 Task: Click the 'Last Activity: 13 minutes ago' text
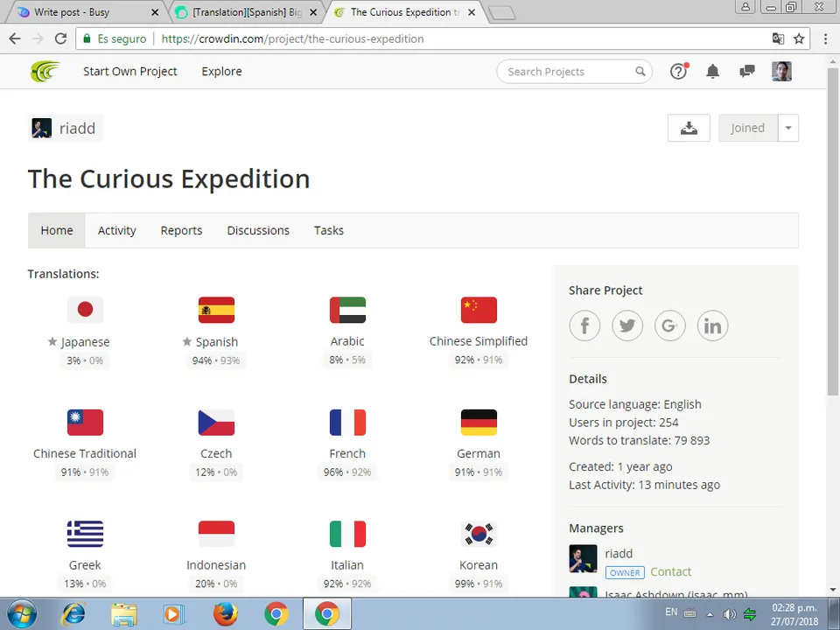645,485
